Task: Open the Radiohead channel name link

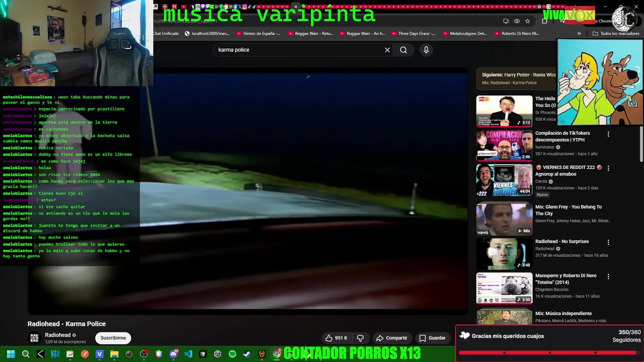Action: (58, 335)
